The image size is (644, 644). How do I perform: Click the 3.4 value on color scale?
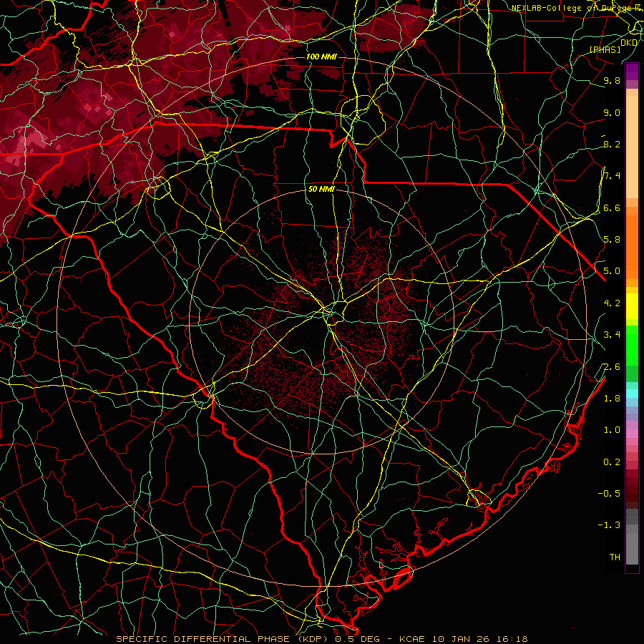click(x=612, y=335)
